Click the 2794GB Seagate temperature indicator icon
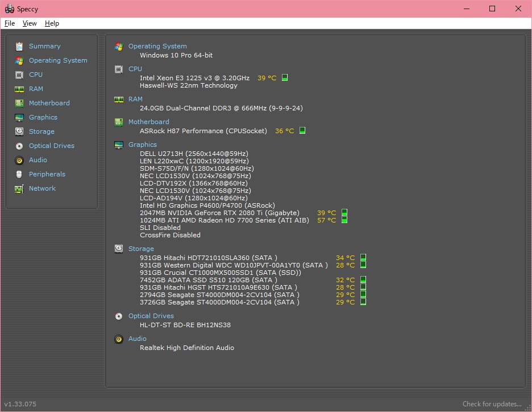Viewport: 532px width, 412px height. click(x=363, y=294)
